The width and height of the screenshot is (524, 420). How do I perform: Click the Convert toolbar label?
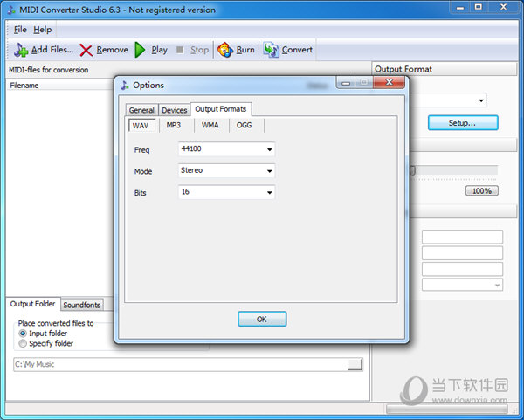(297, 50)
